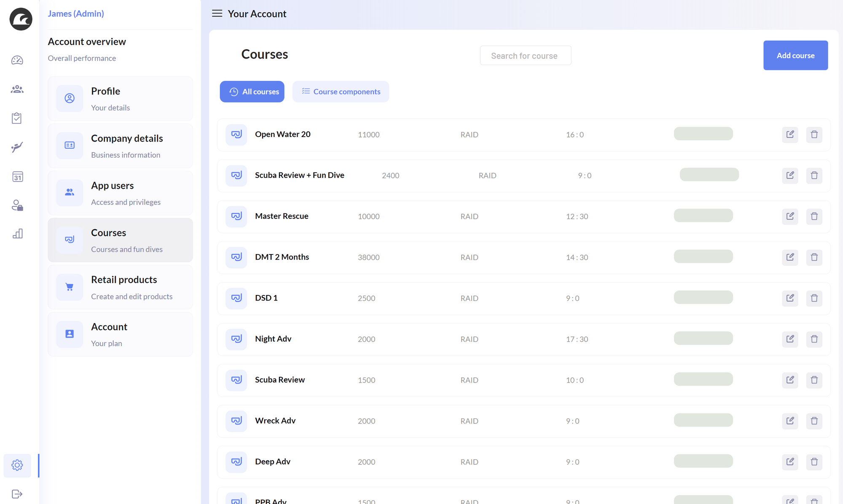
Task: Toggle status of Open Water 20 course
Action: pos(703,134)
